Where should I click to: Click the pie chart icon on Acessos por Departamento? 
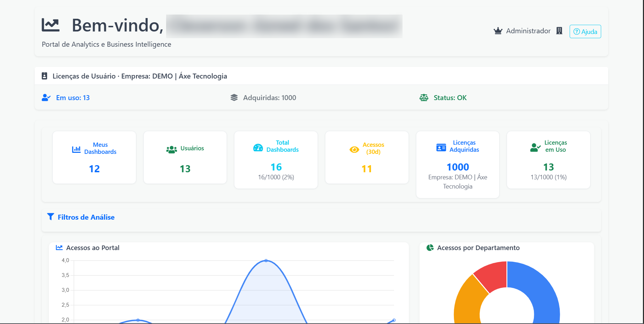tap(429, 248)
